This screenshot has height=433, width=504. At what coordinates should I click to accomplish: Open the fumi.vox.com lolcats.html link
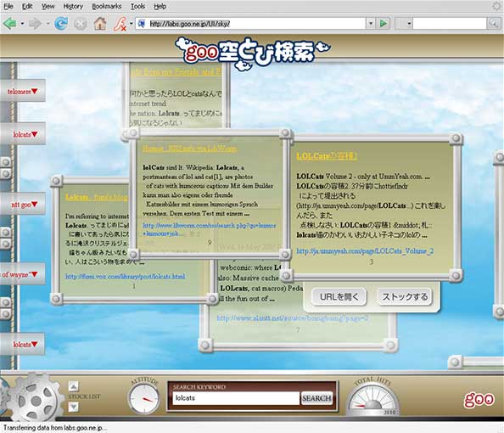125,276
